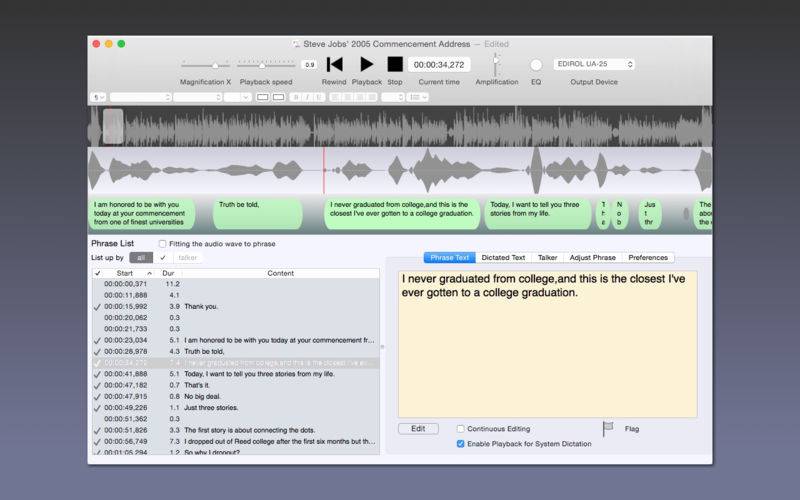
Task: Start playback with the Play icon
Action: [366, 65]
